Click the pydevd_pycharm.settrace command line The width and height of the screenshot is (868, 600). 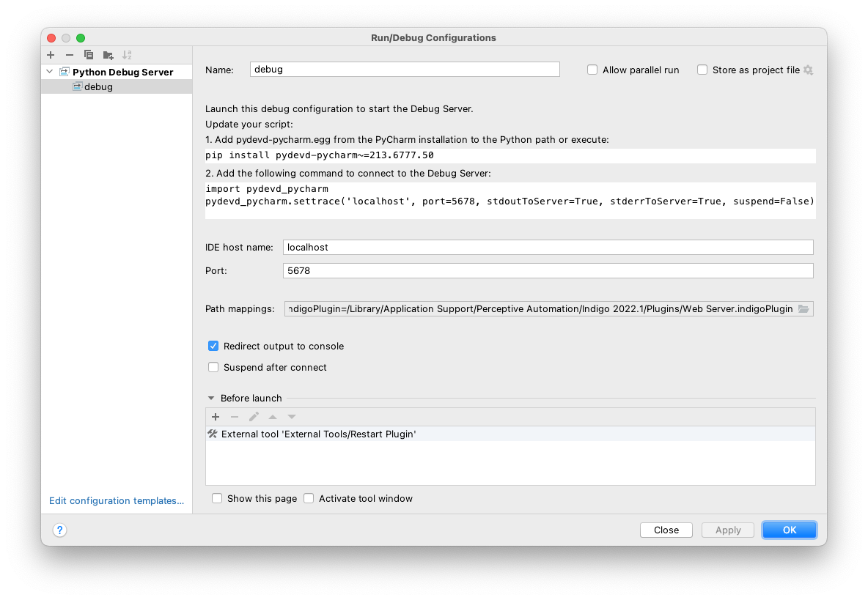(x=510, y=201)
